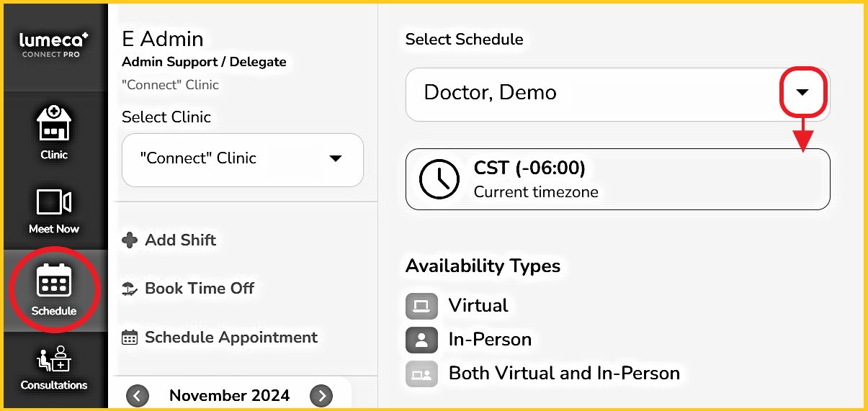Click the November 2024 month label
Screen dimensions: 868x411
coord(229,395)
